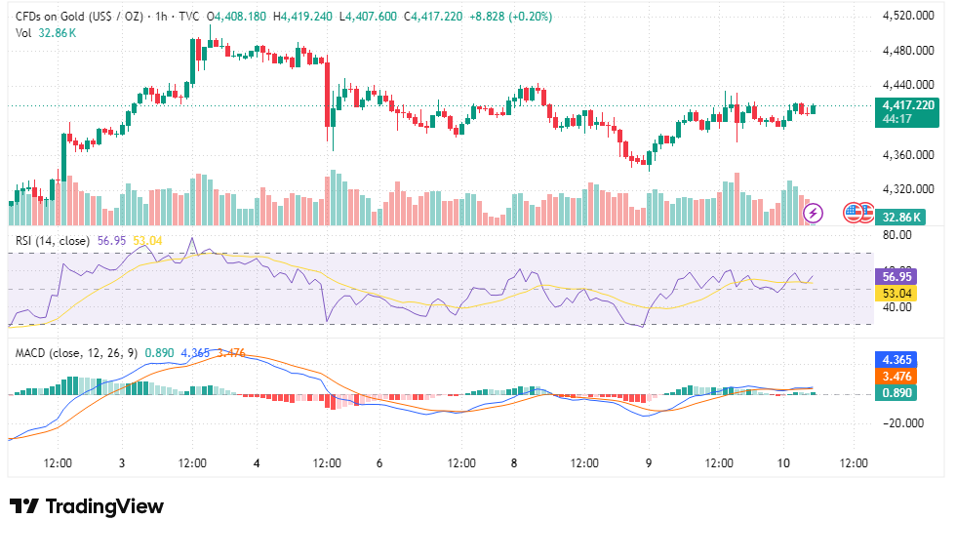Click the green 0.890 histogram value tag
The image size is (956, 560).
[896, 393]
